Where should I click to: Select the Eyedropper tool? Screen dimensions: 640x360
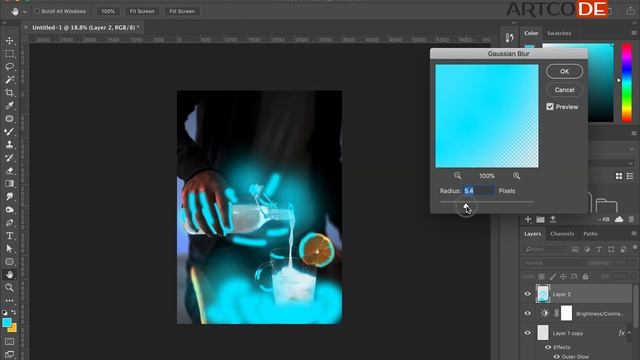coord(9,106)
